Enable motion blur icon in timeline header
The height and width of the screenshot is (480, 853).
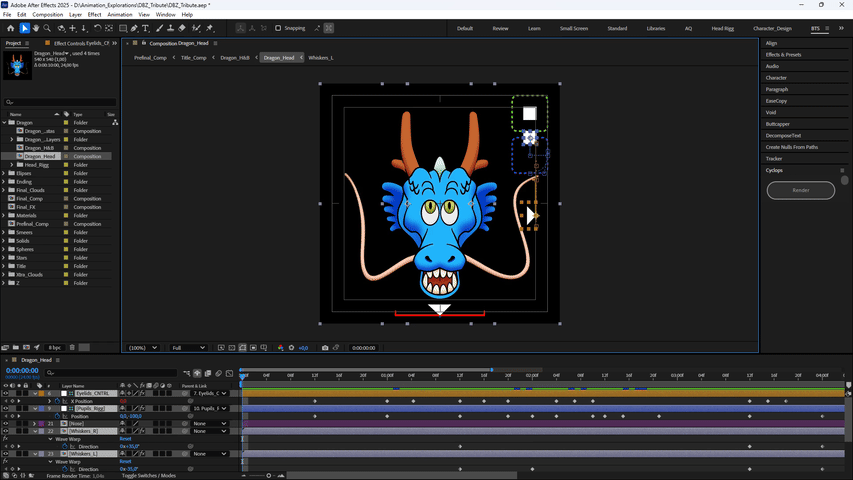[x=219, y=373]
